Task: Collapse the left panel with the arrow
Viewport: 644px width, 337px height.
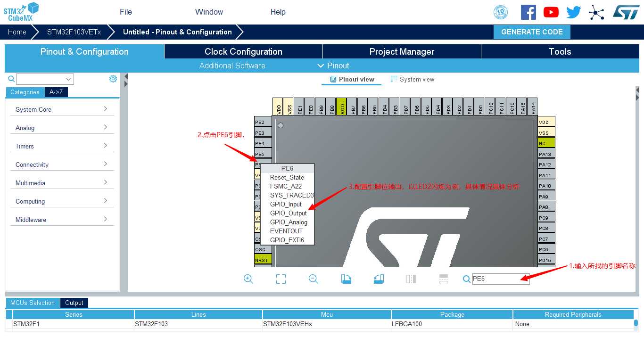Action: 126,77
